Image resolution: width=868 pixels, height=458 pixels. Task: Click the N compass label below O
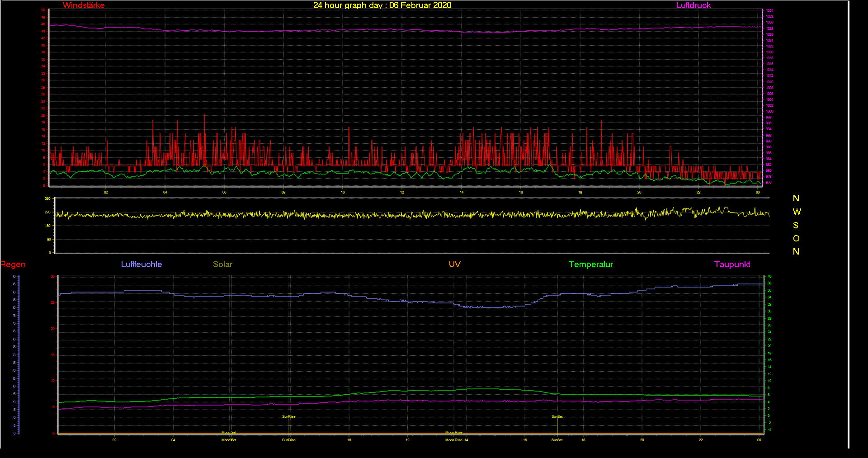(x=796, y=251)
